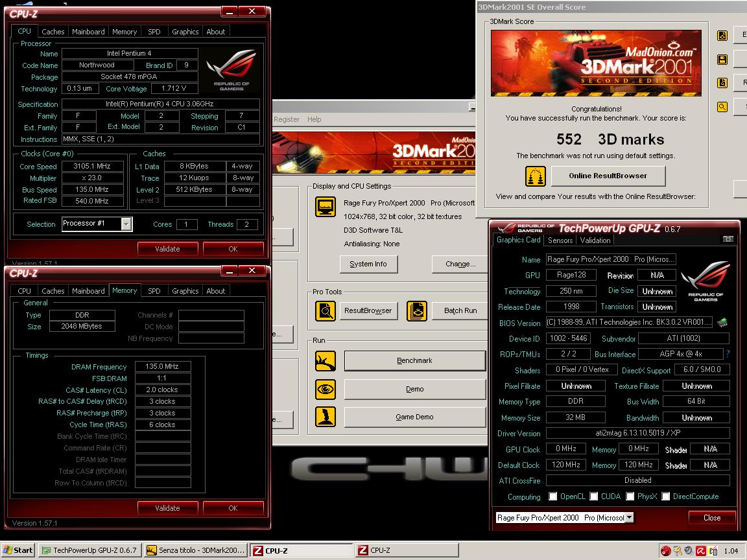Open the SPD tab in top CPU-Z

[154, 31]
